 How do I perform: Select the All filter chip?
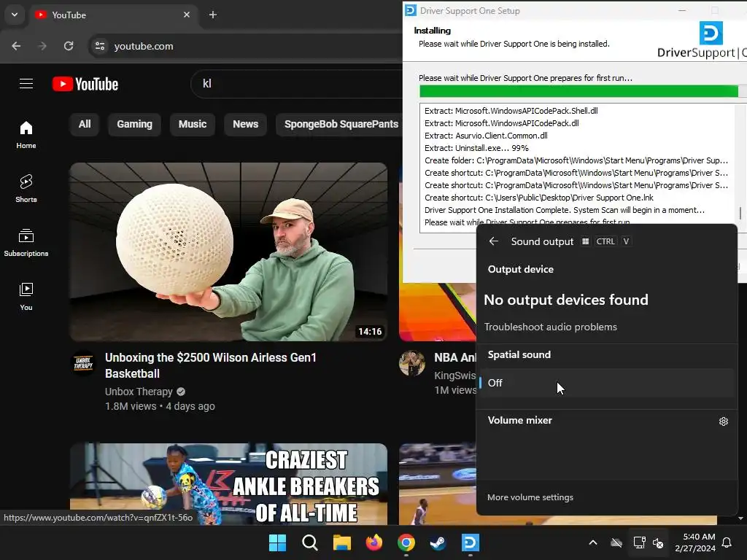click(85, 124)
